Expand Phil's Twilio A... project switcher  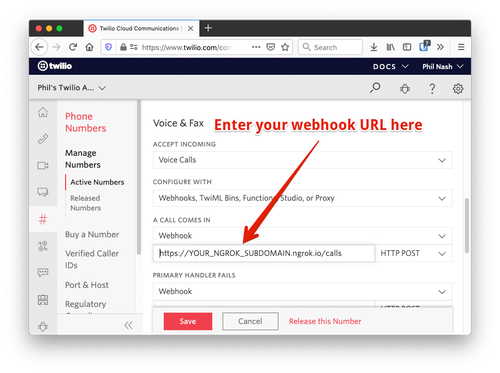pyautogui.click(x=71, y=88)
